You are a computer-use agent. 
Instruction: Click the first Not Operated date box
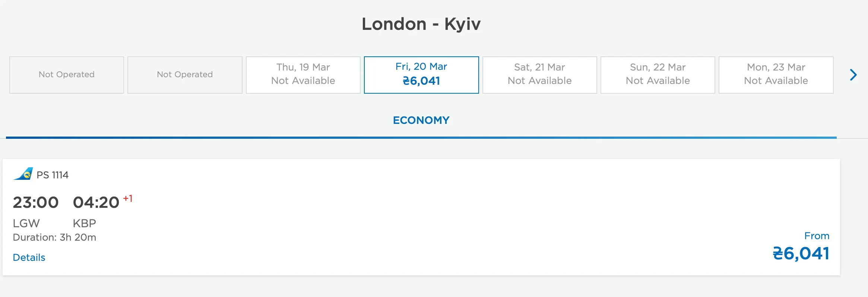67,75
